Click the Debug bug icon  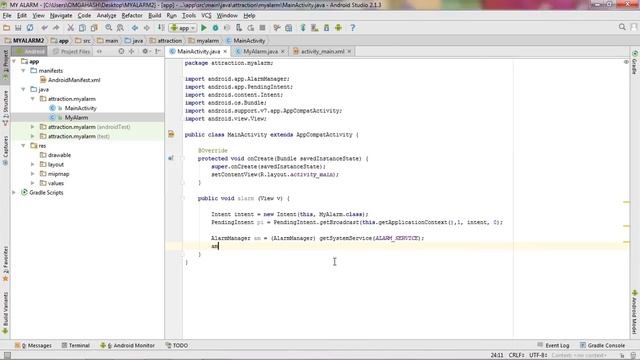point(216,28)
